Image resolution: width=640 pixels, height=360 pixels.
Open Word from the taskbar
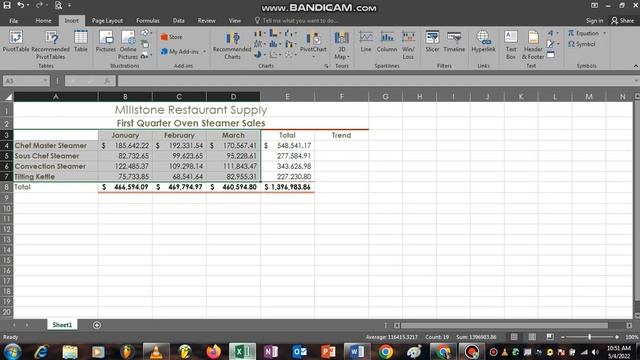(357, 351)
